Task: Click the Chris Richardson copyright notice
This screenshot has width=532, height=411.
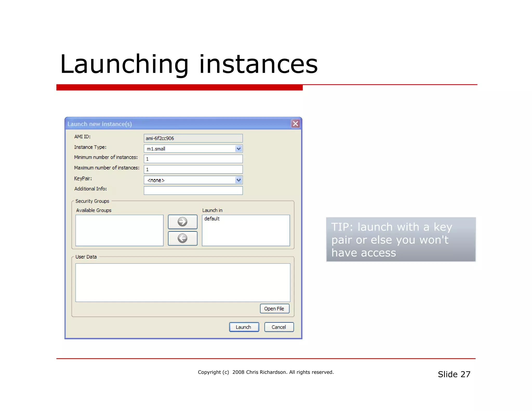Action: pyautogui.click(x=266, y=372)
